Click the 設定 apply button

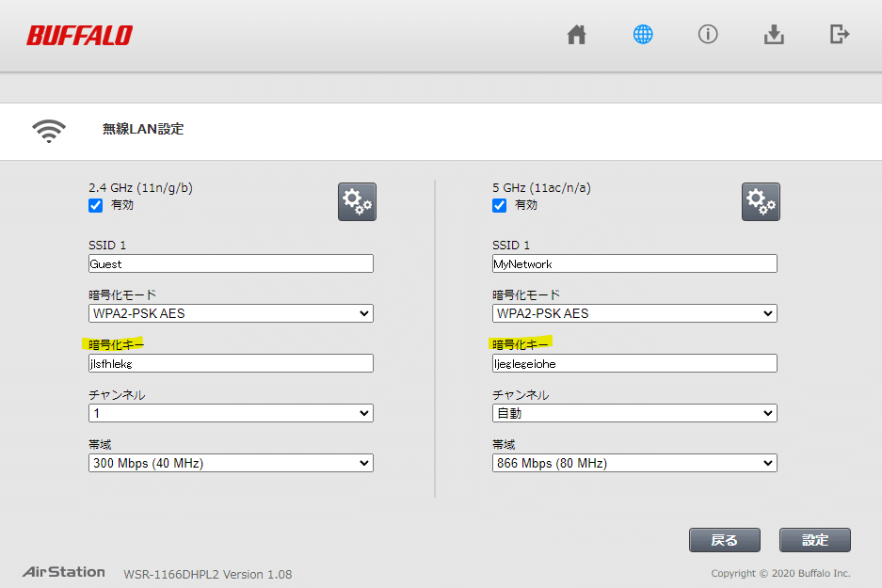click(x=814, y=540)
